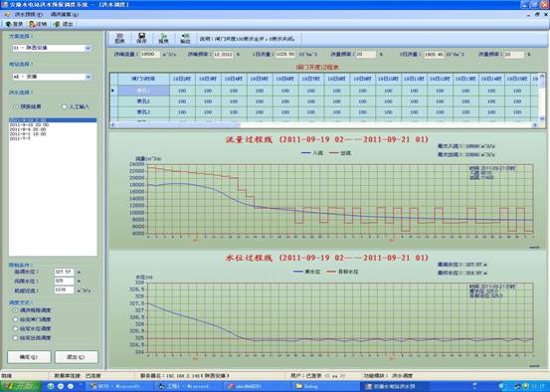Switch to the Debug folder taskbar item

325,386
